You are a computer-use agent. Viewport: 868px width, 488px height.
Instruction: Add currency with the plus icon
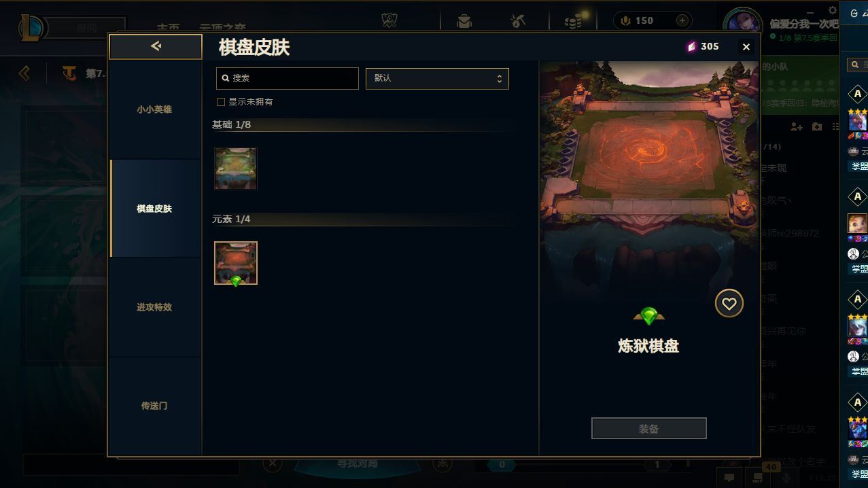[x=682, y=20]
